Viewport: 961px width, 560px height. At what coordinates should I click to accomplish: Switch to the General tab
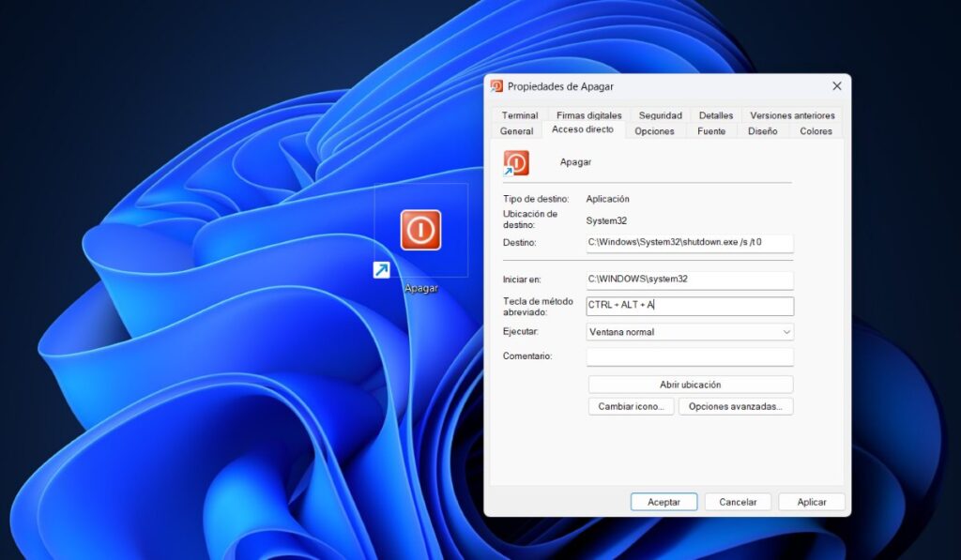(x=516, y=130)
